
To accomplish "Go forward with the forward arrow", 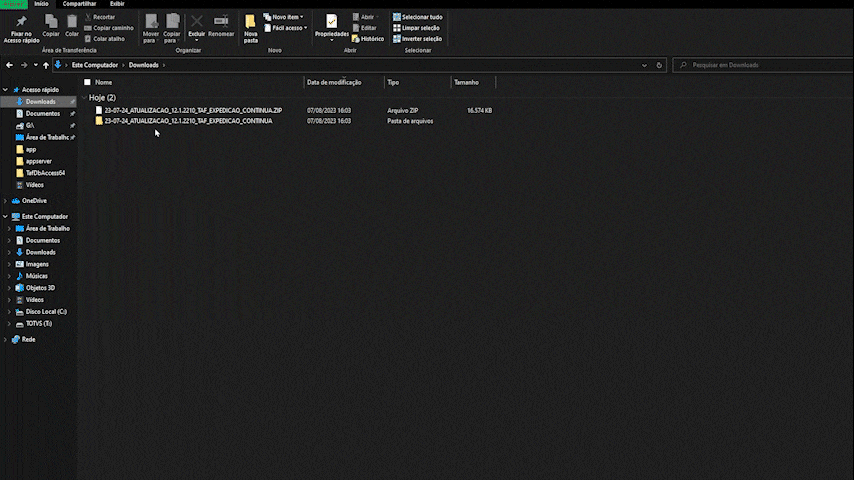I will [x=24, y=65].
